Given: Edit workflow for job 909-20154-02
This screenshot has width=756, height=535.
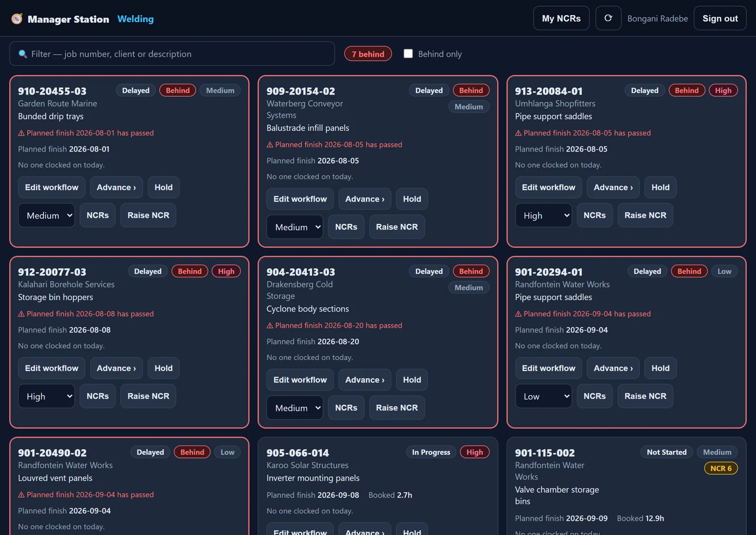Looking at the screenshot, I should [301, 199].
